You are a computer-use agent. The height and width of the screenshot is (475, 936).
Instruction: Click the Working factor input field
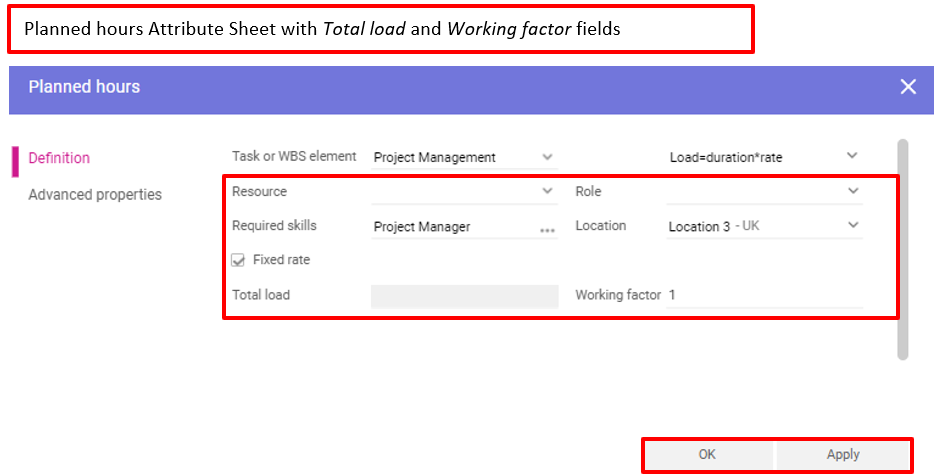pos(765,295)
